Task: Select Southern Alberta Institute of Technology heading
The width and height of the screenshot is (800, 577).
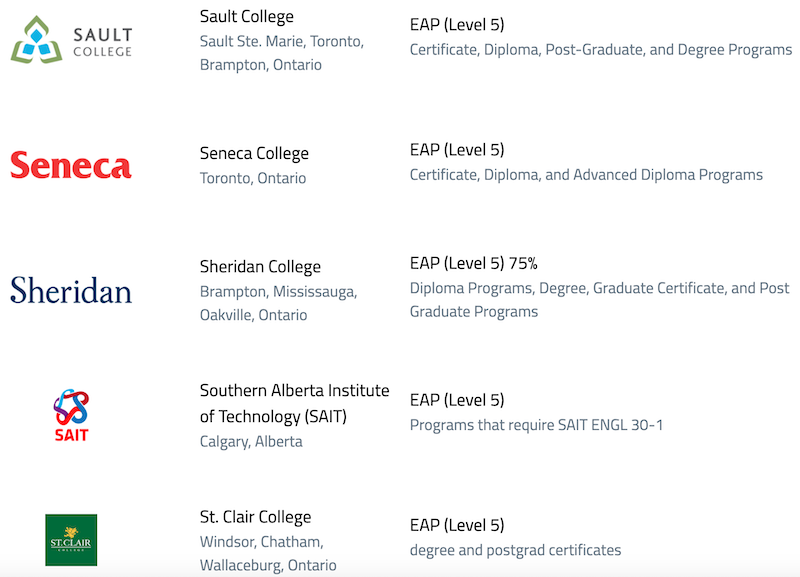Action: pyautogui.click(x=294, y=403)
